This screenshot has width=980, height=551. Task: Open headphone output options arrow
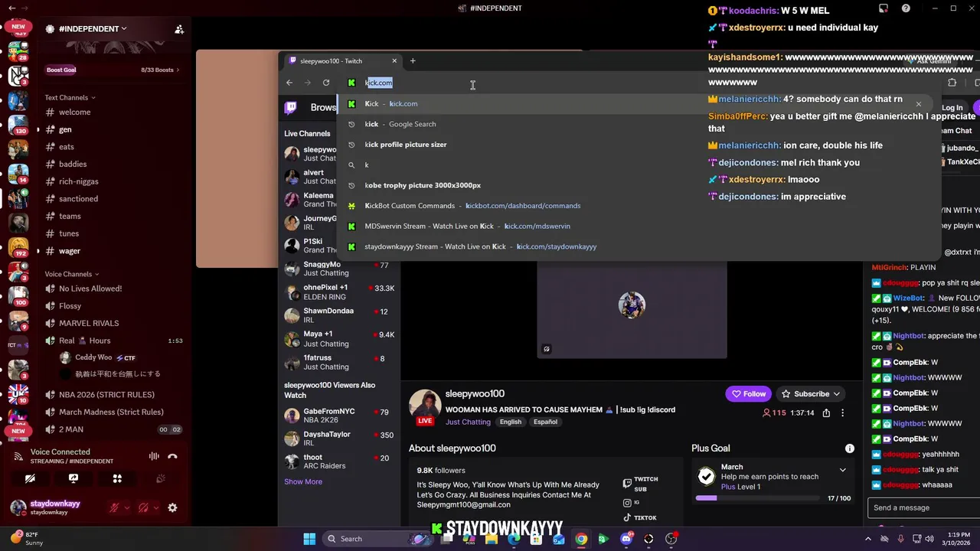[x=156, y=507]
